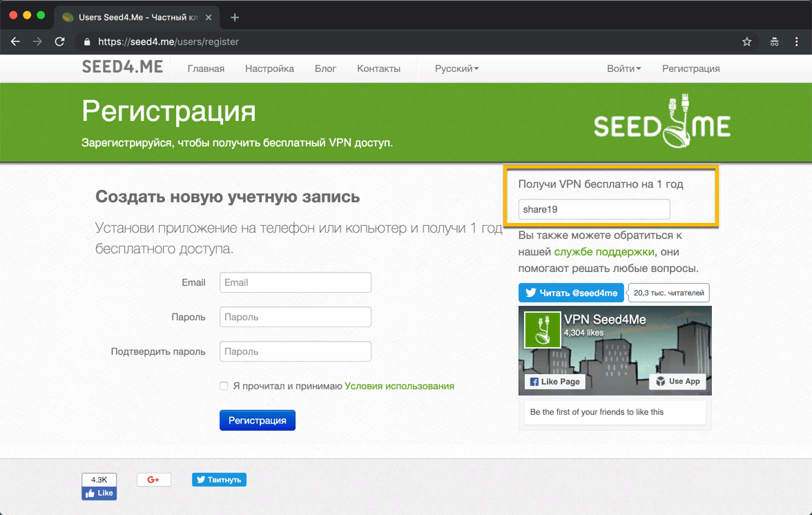812x515 pixels.
Task: Open Условия использования link
Action: coord(399,386)
